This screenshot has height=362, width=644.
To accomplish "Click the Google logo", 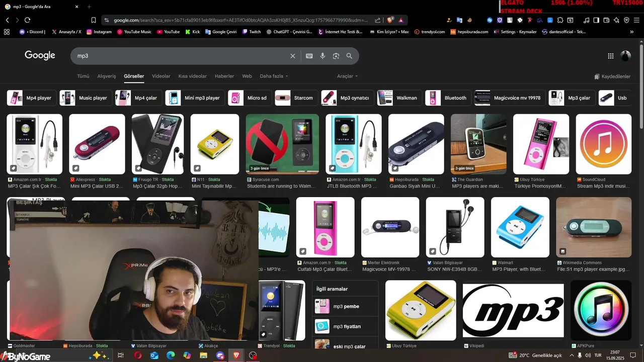I will tap(40, 55).
